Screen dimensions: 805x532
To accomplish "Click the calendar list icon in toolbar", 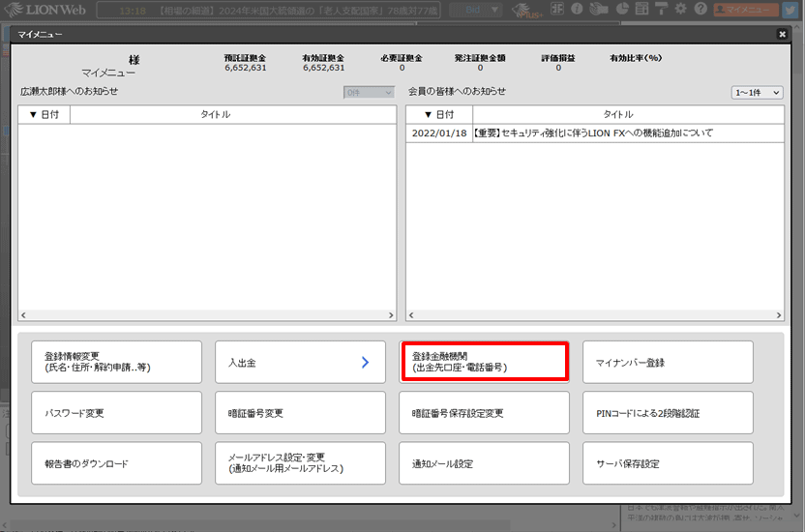I will point(641,8).
